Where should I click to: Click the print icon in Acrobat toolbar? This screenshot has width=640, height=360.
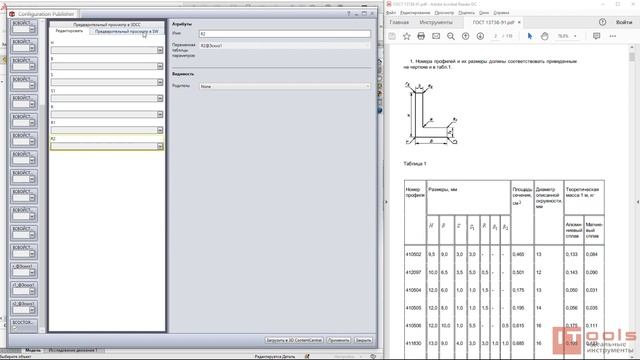coord(421,36)
